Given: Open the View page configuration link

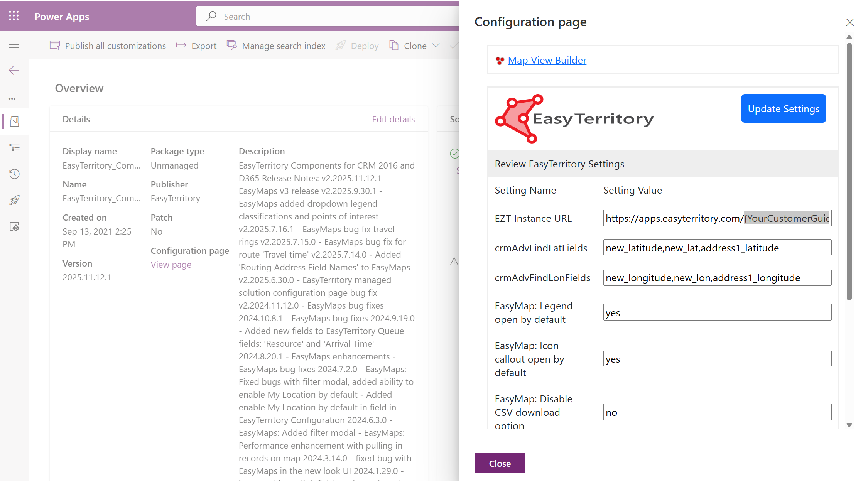Looking at the screenshot, I should [171, 265].
